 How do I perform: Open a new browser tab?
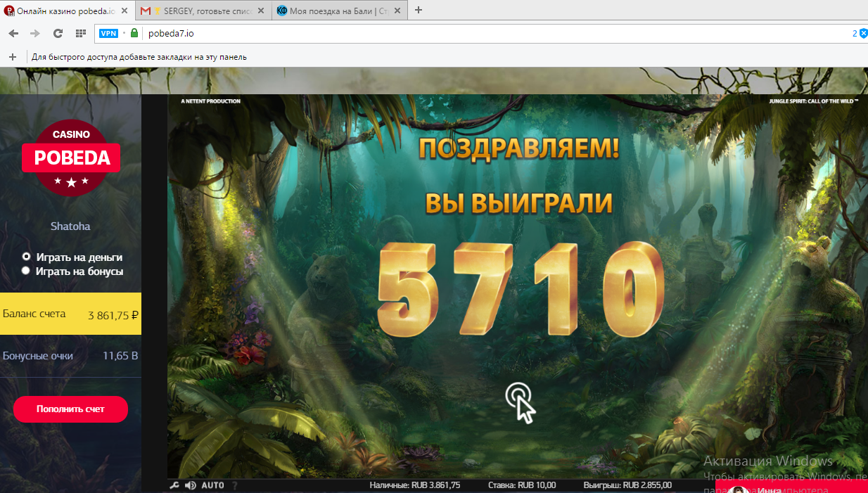tap(419, 10)
